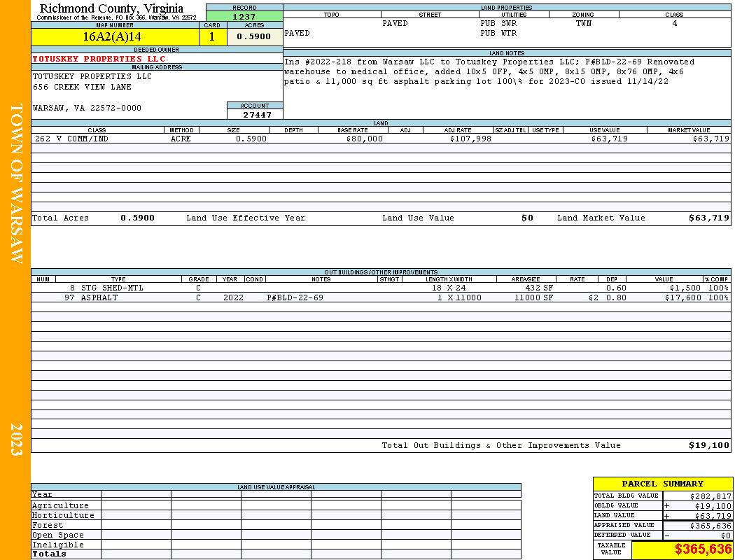Click the red taxable value $365,636
Image resolution: width=735 pixels, height=560 pixels.
click(x=703, y=549)
